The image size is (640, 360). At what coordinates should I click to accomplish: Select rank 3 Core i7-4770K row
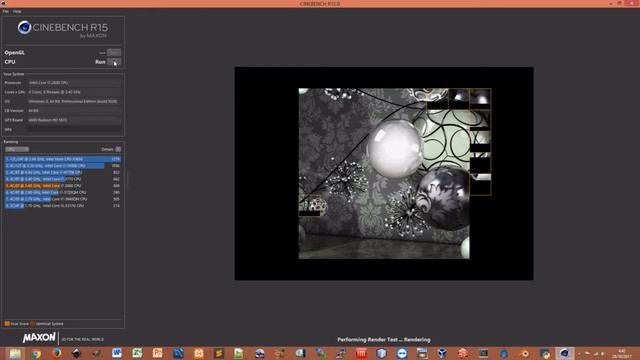63,172
